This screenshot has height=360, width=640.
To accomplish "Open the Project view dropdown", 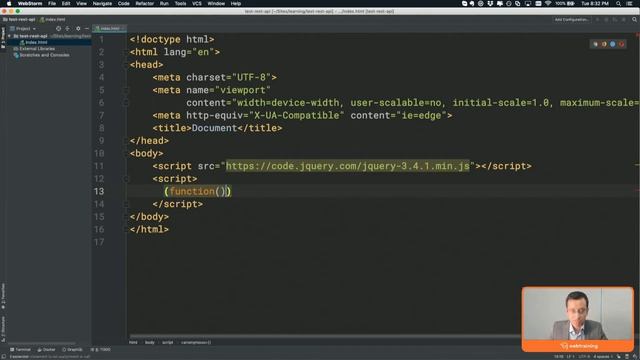I will pos(23,29).
